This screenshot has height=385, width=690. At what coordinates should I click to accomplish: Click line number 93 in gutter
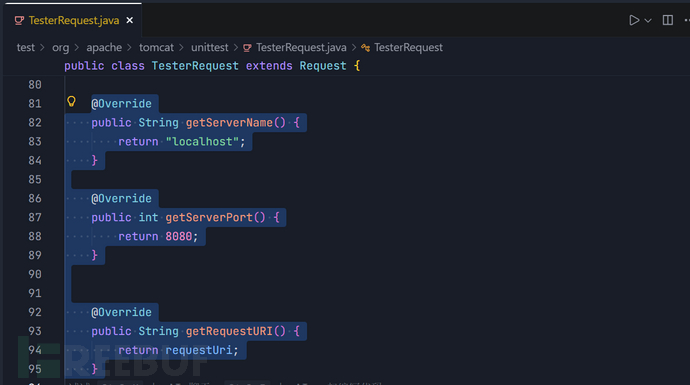click(x=35, y=331)
